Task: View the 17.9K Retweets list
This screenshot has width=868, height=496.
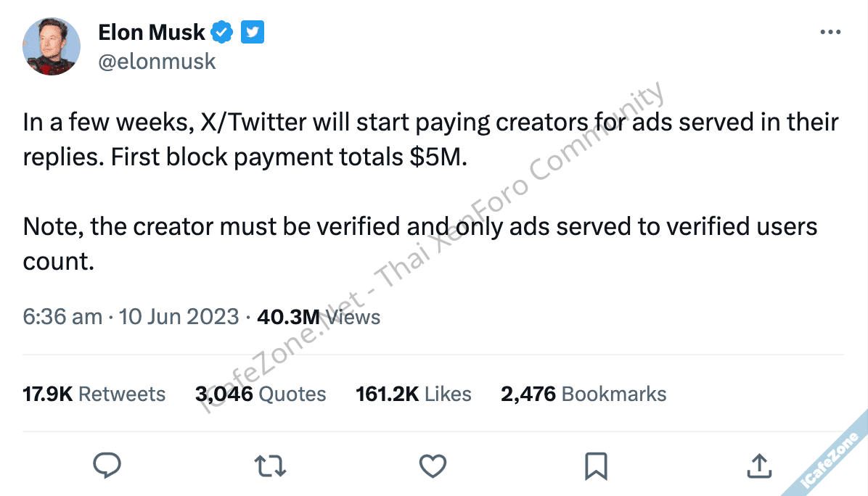Action: (94, 394)
